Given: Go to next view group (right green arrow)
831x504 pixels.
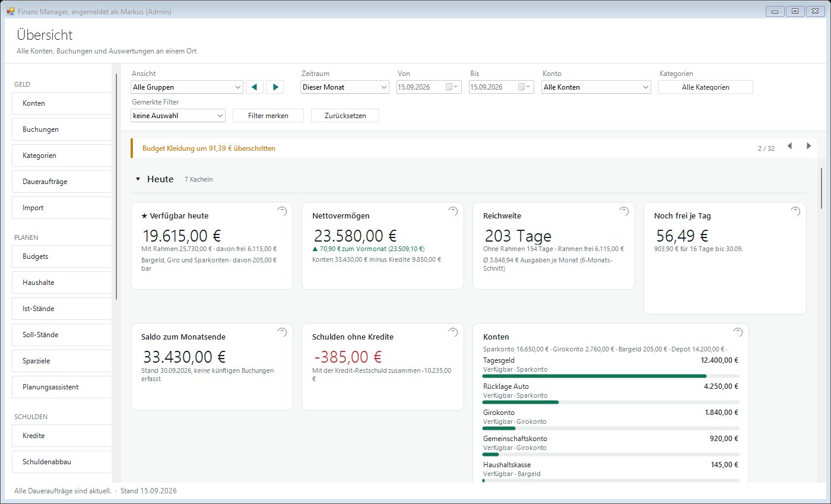Looking at the screenshot, I should [x=275, y=87].
